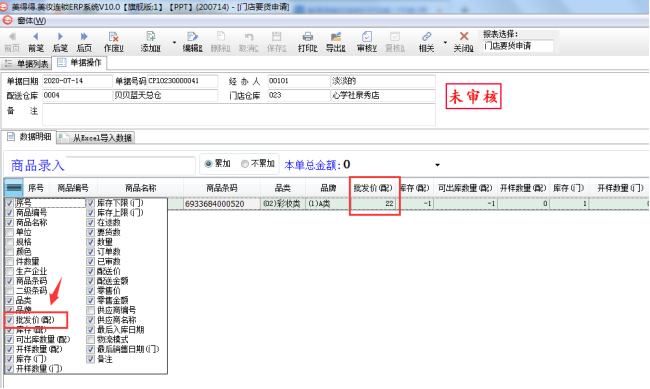Toggle the 最后入库日期 column checkbox
The image size is (650, 389).
pyautogui.click(x=91, y=330)
